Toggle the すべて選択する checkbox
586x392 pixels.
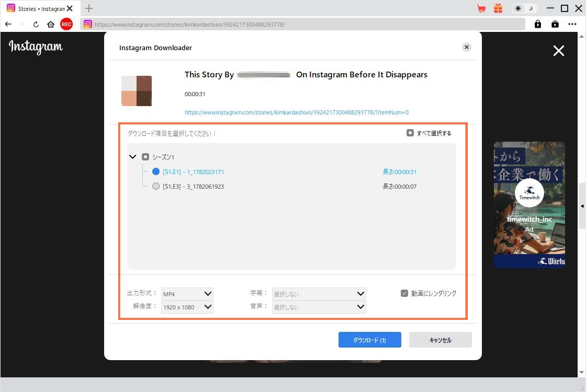410,133
